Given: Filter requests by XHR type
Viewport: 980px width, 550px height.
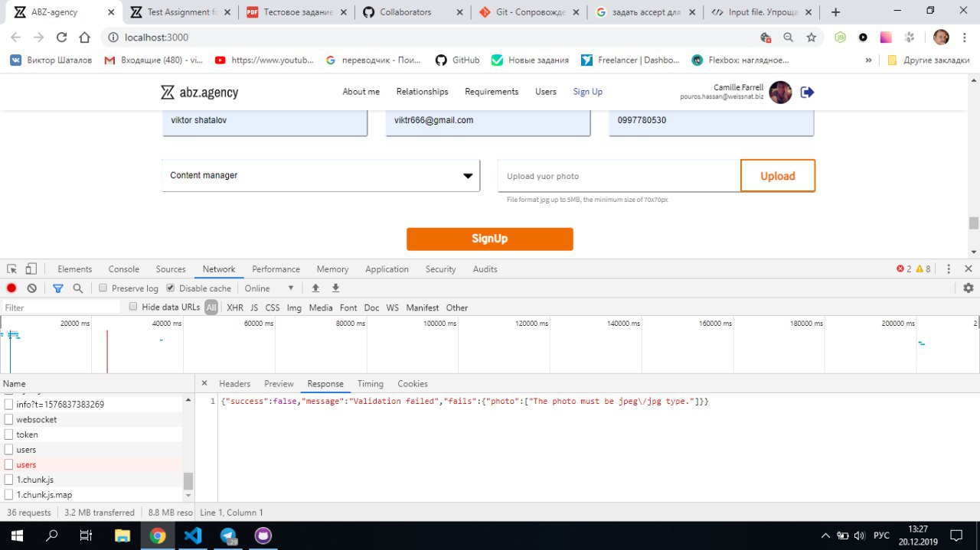Looking at the screenshot, I should (235, 308).
